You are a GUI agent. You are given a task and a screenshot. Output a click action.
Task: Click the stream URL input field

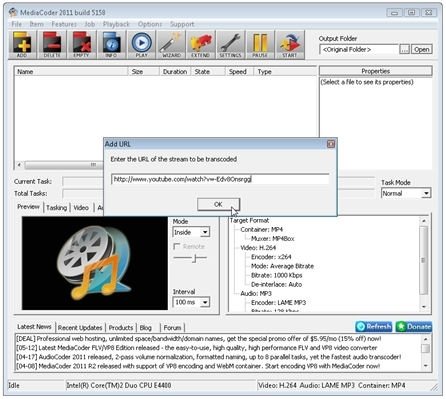pyautogui.click(x=220, y=179)
